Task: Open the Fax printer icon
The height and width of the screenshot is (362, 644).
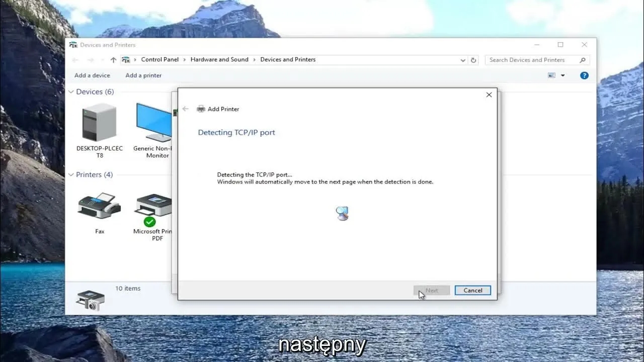Action: point(99,208)
